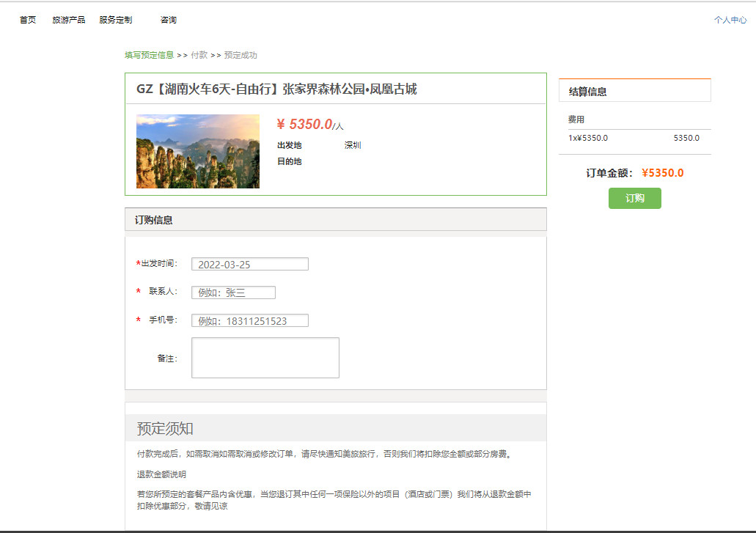Screen dimensions: 756x533
Task: Click the 付款完成后 cancellation notice paragraph
Action: coord(326,454)
